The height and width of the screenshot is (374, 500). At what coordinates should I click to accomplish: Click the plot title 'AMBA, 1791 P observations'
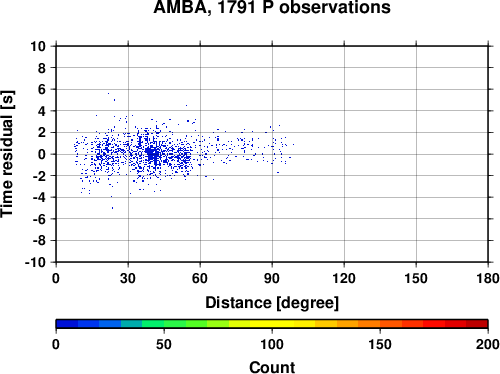coord(272,7)
